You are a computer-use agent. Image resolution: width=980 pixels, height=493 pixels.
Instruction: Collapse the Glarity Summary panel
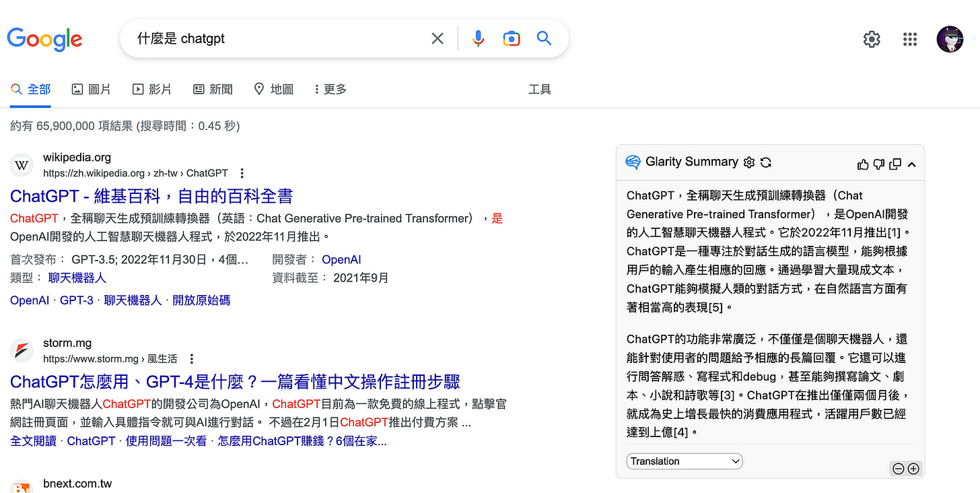(911, 164)
